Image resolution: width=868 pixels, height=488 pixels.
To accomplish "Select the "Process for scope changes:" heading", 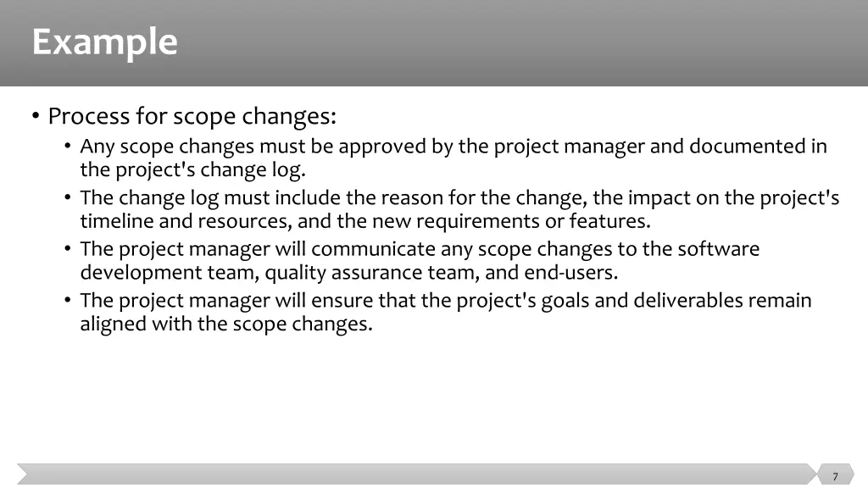I will tap(192, 116).
